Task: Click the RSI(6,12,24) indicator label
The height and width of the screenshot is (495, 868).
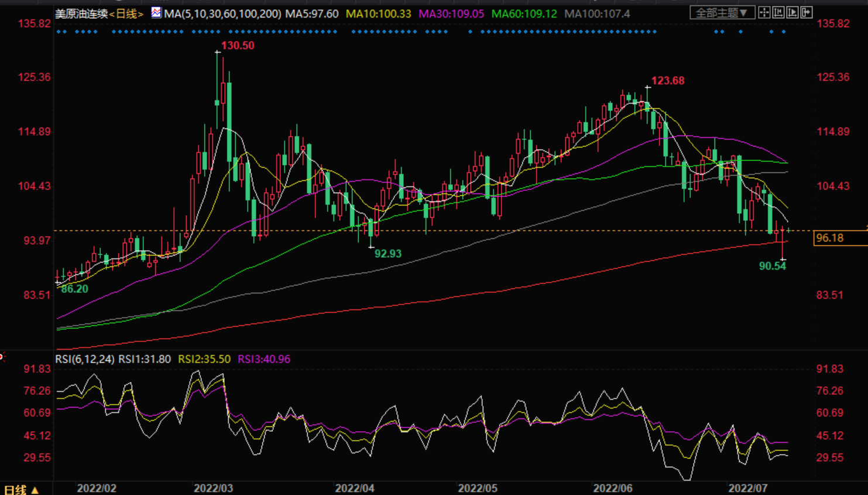Action: (85, 359)
